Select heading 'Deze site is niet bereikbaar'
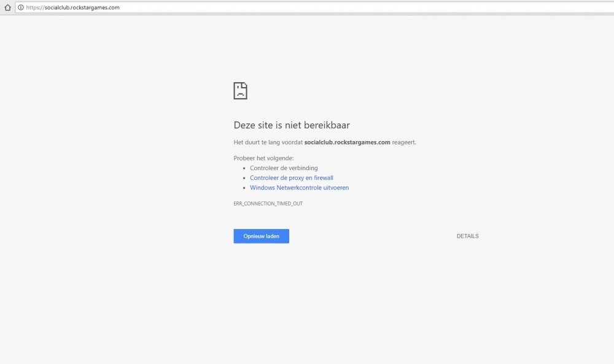This screenshot has width=614, height=364. coord(292,125)
